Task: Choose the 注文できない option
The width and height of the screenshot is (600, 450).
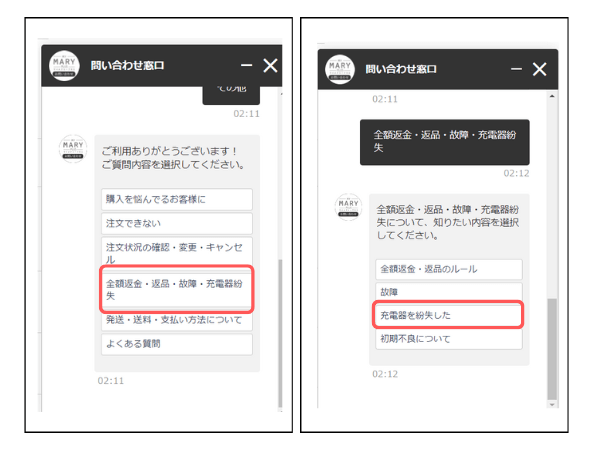Action: (176, 223)
